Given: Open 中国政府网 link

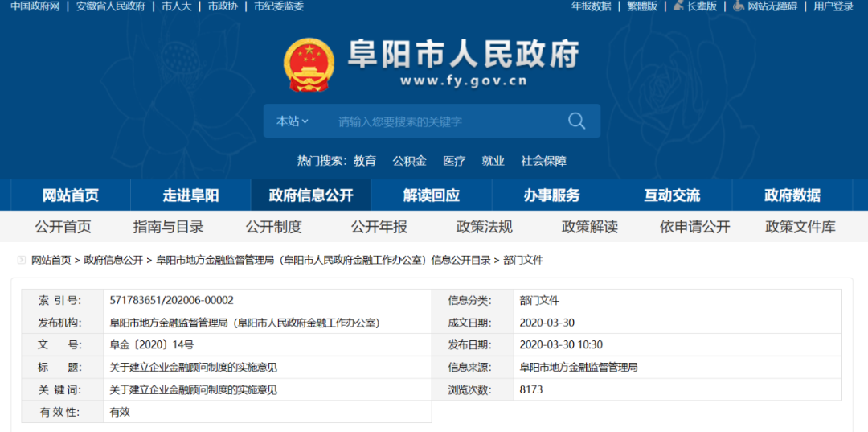Looking at the screenshot, I should click(35, 6).
